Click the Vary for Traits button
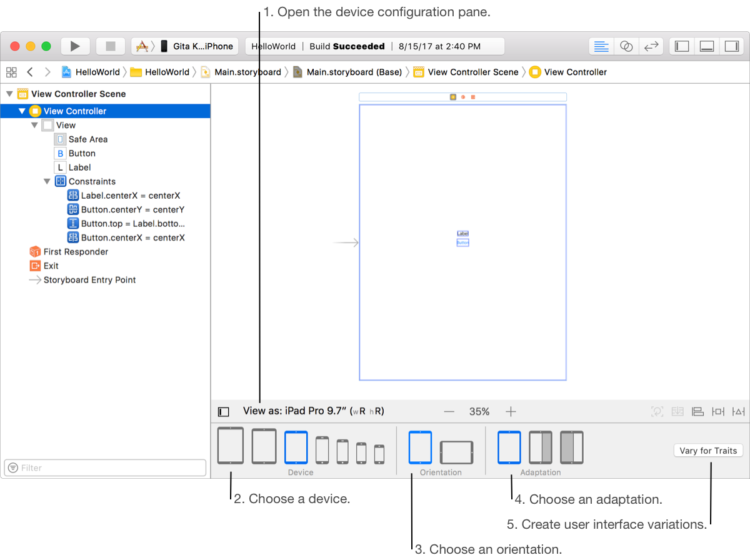Image resolution: width=750 pixels, height=560 pixels. (x=709, y=451)
